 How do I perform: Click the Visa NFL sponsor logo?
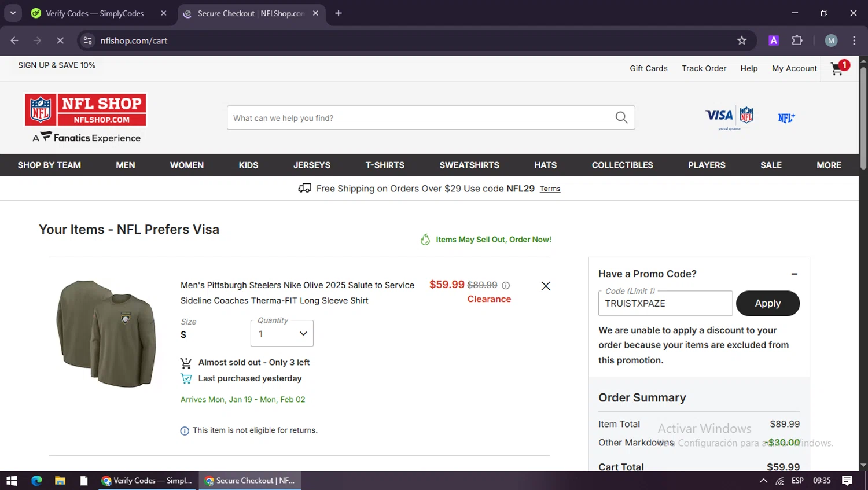(729, 117)
